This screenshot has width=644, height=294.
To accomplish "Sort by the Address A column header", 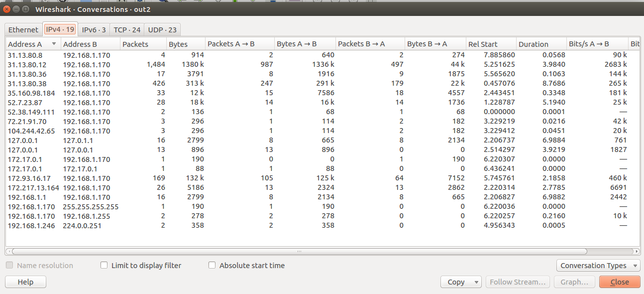I will pos(33,44).
